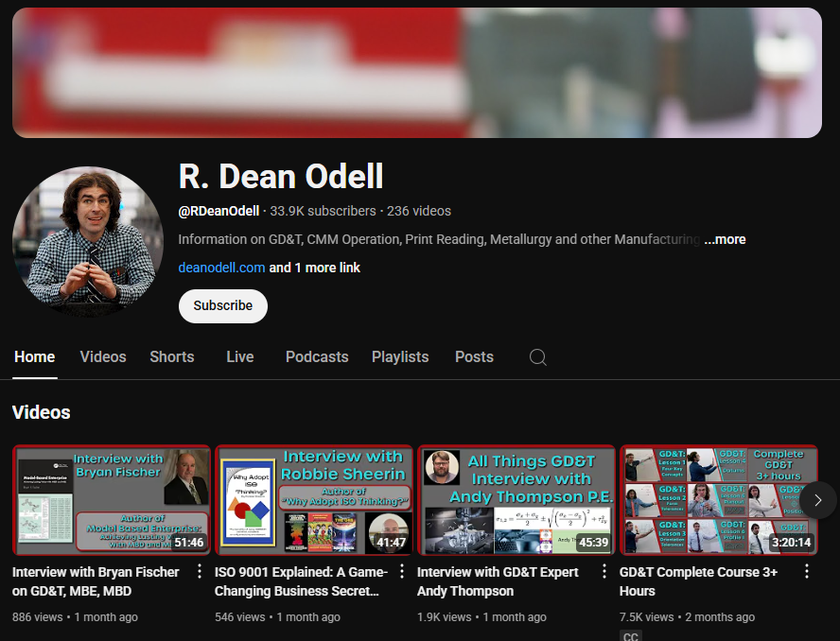Open options menu for ISO 9001 Explained video
Image resolution: width=840 pixels, height=641 pixels.
(x=402, y=571)
